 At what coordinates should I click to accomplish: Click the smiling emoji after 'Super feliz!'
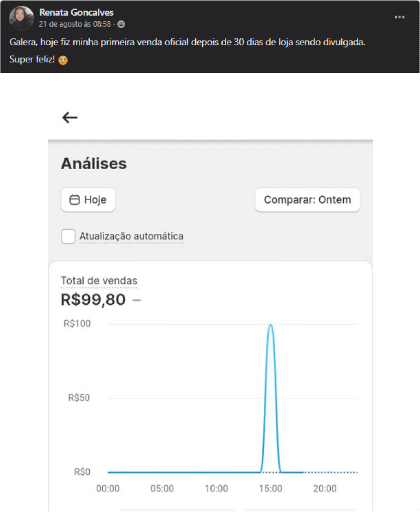(x=63, y=60)
